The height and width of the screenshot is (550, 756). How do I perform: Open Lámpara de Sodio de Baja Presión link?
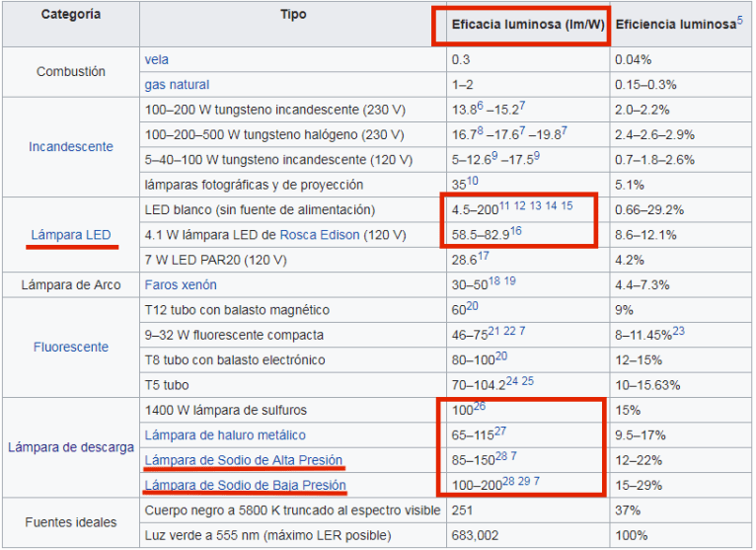pos(245,485)
